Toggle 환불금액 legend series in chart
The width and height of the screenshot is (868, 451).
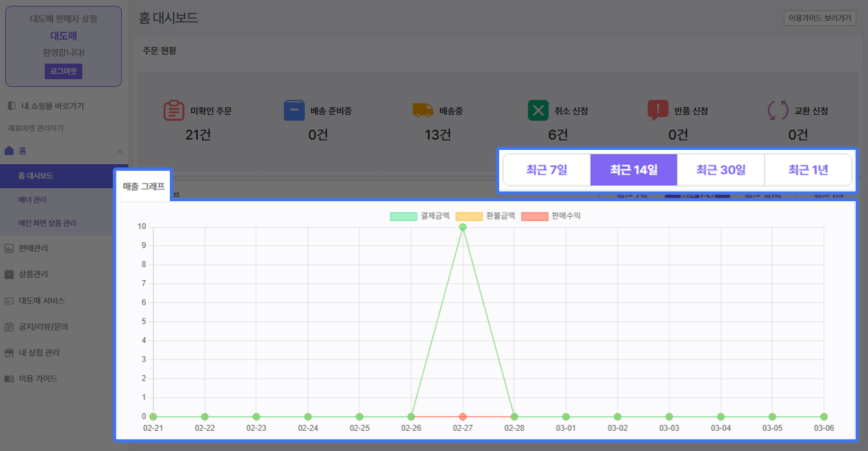pyautogui.click(x=485, y=216)
